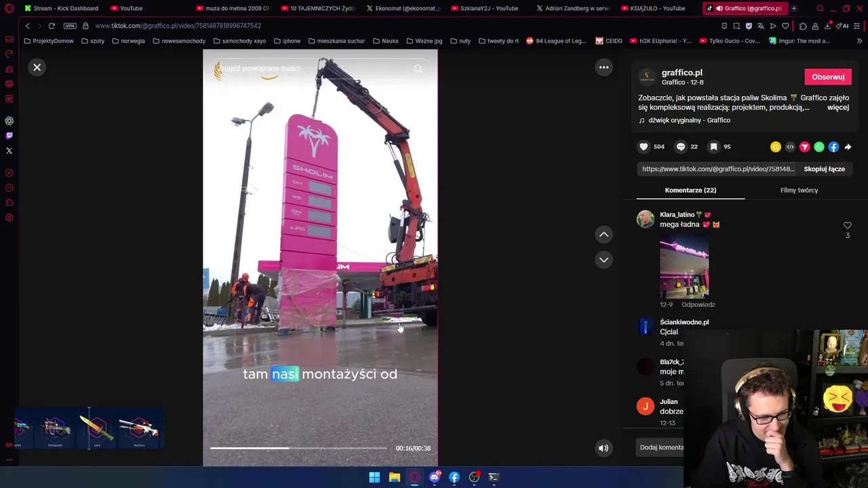The width and height of the screenshot is (868, 488).
Task: Open the nowesamochody bookmarks folder
Action: [x=179, y=41]
